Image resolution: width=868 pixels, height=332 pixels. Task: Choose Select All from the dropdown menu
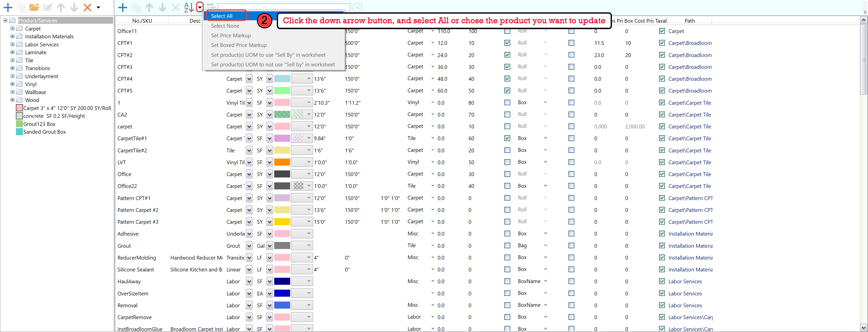click(x=222, y=16)
